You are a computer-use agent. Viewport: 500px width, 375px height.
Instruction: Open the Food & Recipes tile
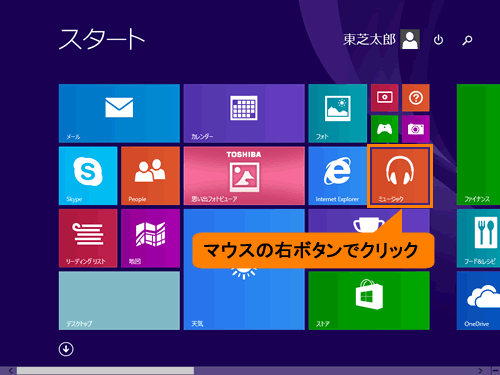click(478, 238)
